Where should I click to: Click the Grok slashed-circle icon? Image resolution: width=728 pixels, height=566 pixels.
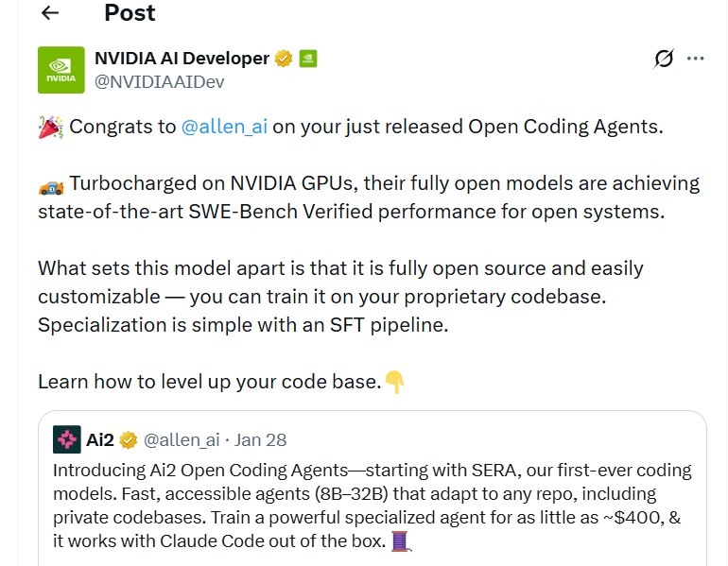tap(664, 59)
